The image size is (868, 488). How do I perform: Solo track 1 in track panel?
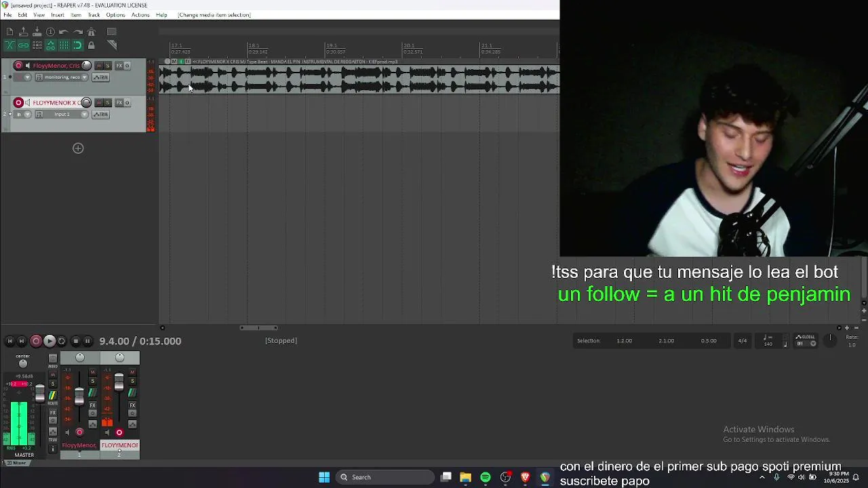click(107, 66)
